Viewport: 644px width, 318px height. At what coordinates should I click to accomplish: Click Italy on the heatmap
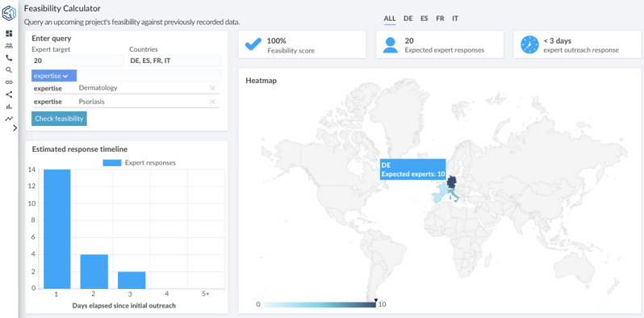click(453, 195)
